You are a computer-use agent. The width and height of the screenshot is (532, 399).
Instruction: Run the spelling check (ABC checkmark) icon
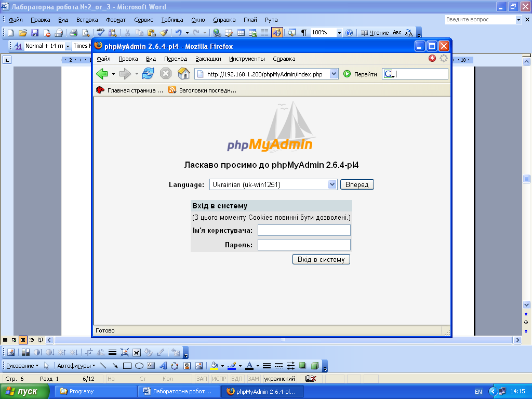coord(100,33)
